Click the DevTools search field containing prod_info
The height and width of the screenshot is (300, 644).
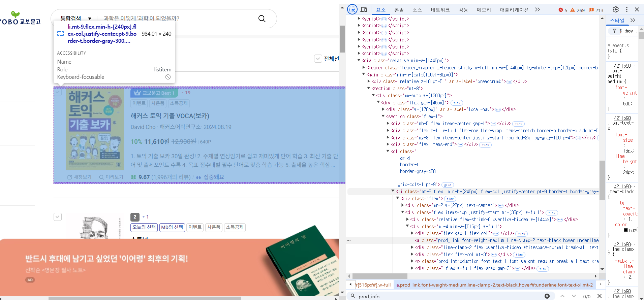point(450,296)
